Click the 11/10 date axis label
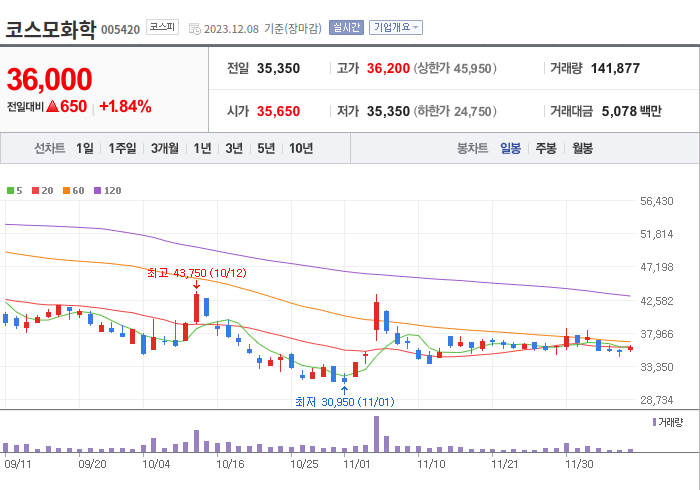 [x=431, y=464]
